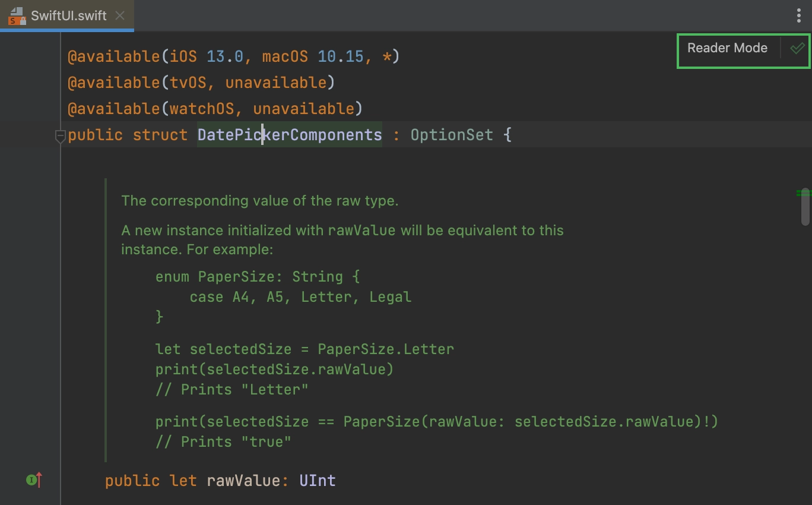Click the // Prints "Letter" comment
Screen dimensions: 812x505
pyautogui.click(x=232, y=390)
